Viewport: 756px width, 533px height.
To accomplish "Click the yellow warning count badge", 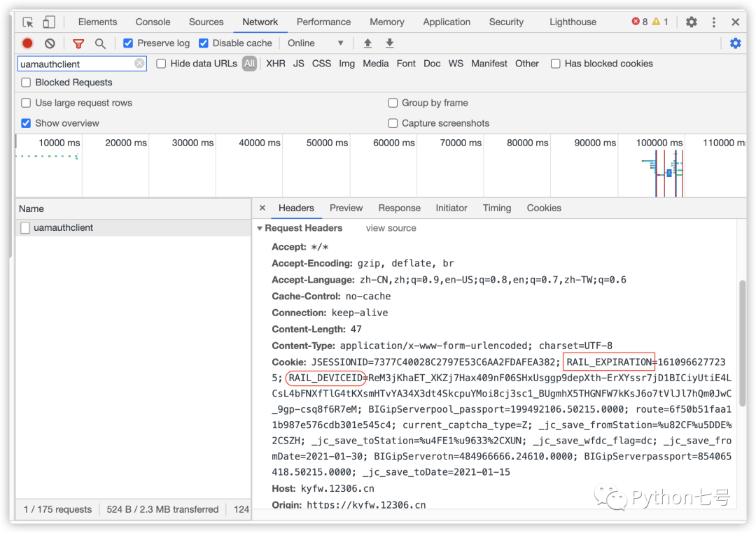I will 660,22.
